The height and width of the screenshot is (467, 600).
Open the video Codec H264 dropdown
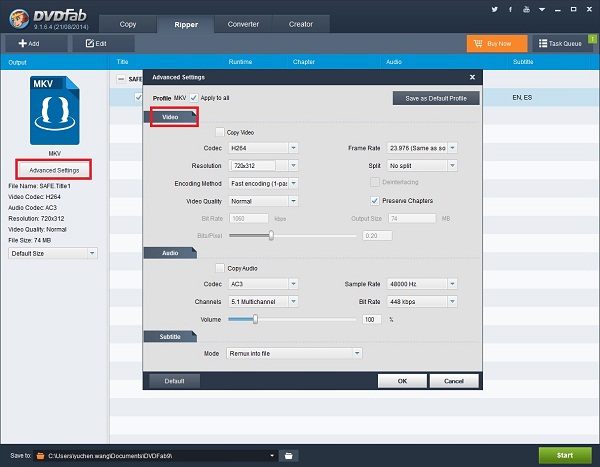click(263, 148)
